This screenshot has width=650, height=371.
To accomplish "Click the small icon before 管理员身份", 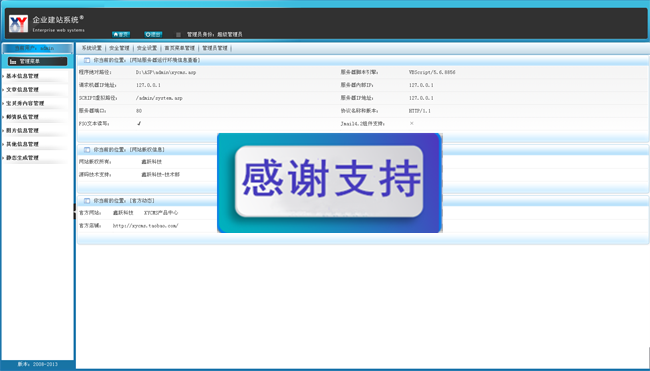I will [178, 35].
